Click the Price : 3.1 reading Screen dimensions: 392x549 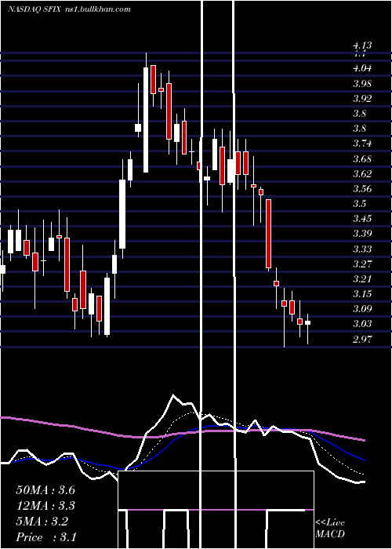45,537
